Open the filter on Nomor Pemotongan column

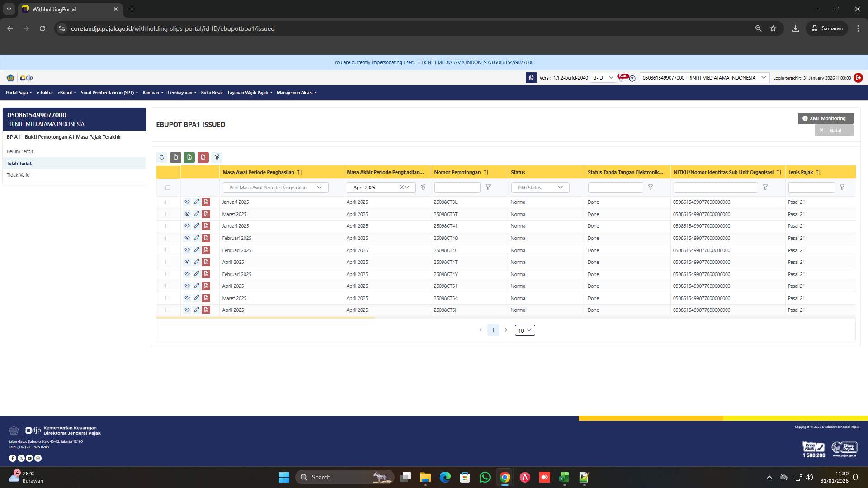(x=489, y=187)
